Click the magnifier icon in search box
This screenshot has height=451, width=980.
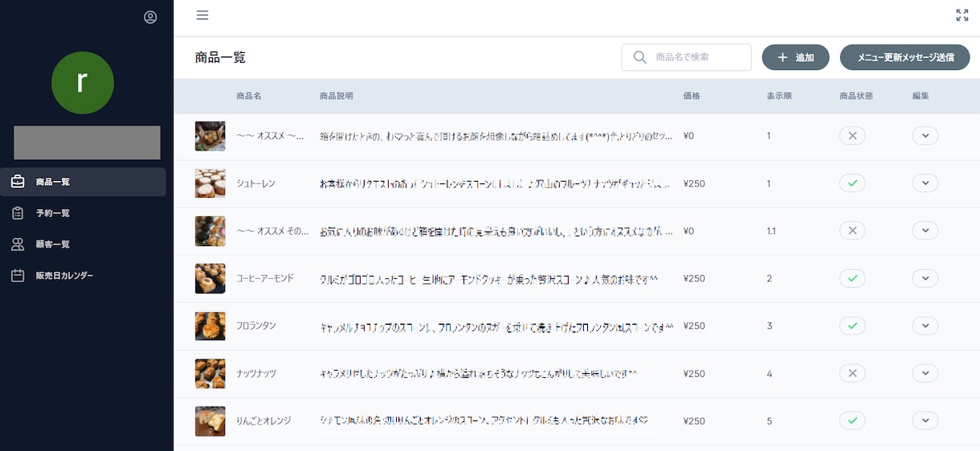click(x=640, y=57)
